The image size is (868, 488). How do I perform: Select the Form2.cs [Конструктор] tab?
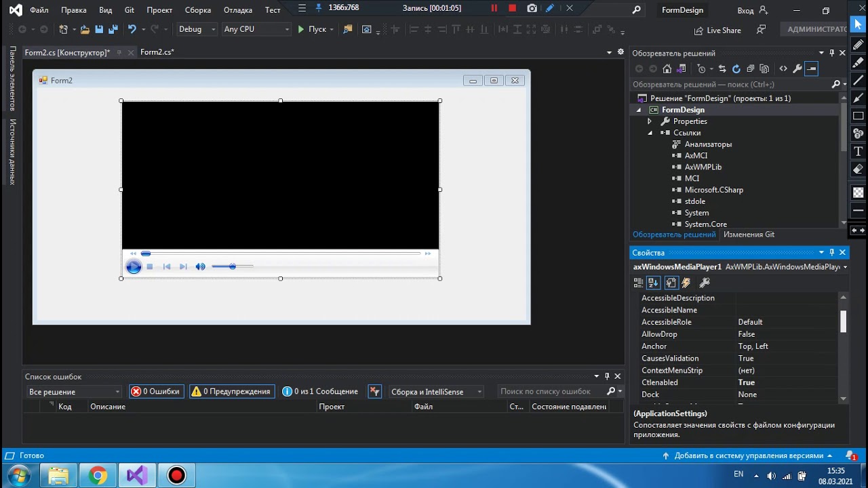67,52
